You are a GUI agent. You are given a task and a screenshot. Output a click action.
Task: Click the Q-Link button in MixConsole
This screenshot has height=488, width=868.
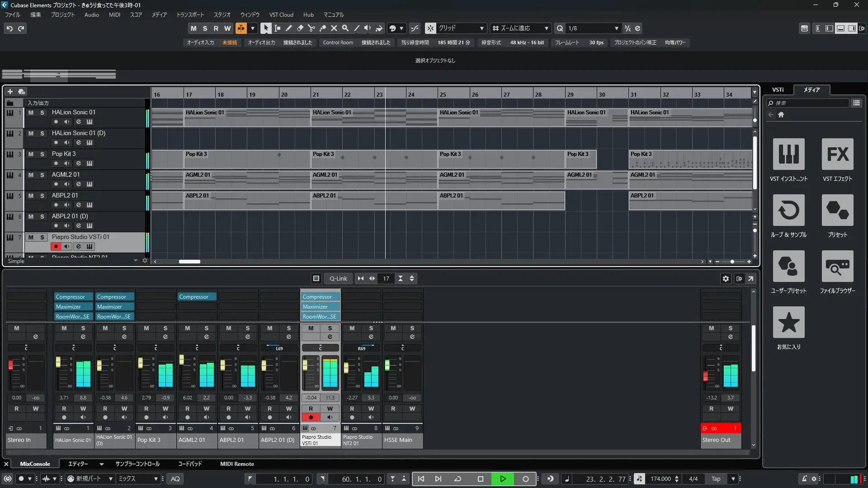coord(338,278)
